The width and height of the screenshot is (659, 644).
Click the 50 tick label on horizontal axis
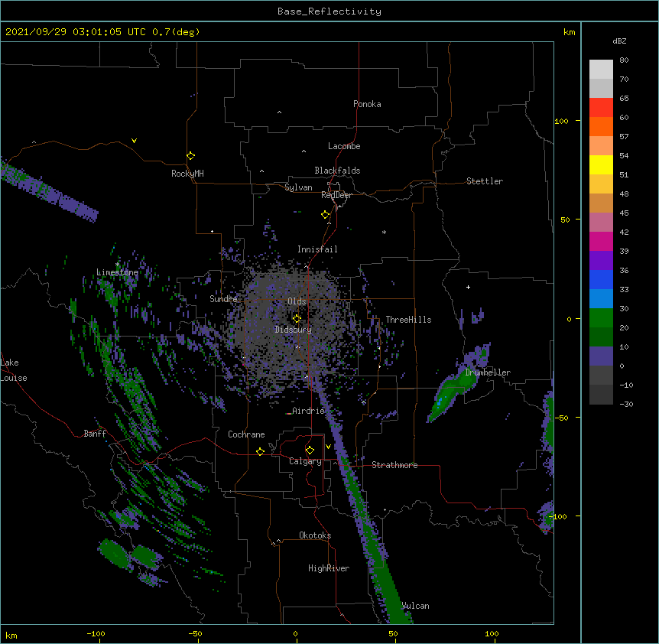[394, 633]
